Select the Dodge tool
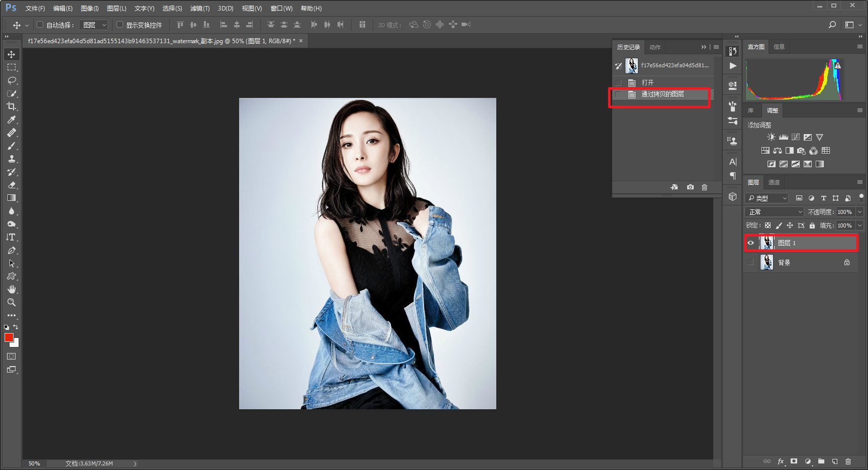 coord(11,224)
